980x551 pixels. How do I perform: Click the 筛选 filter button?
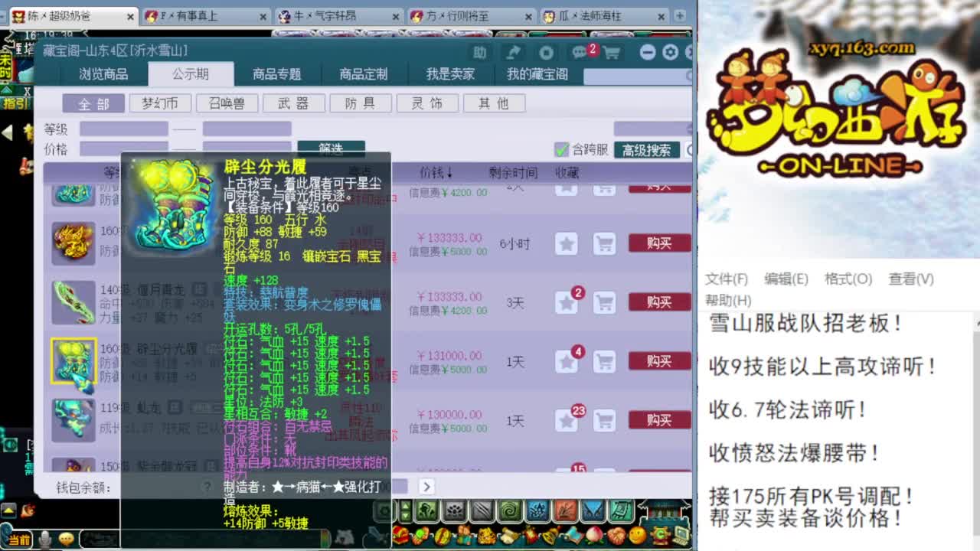[331, 147]
